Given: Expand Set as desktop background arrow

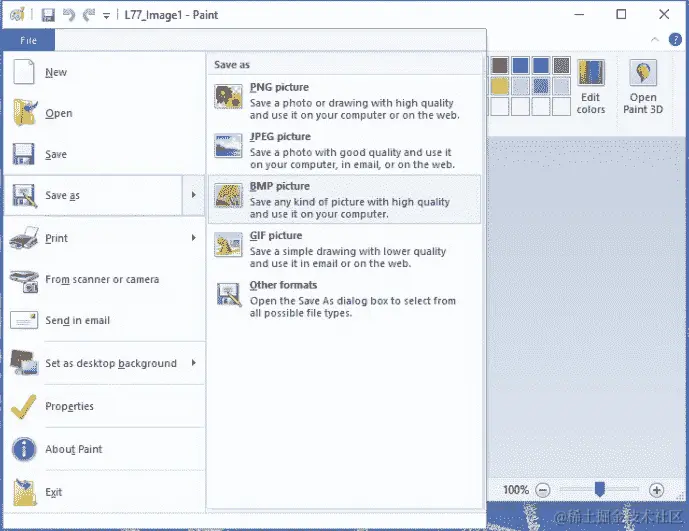Looking at the screenshot, I should pos(193,363).
